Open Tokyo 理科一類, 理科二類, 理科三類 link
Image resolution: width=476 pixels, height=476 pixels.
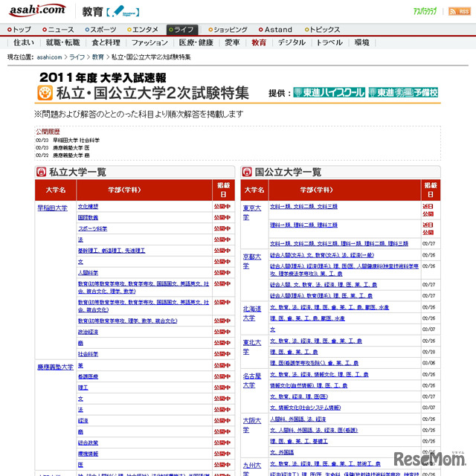click(303, 225)
